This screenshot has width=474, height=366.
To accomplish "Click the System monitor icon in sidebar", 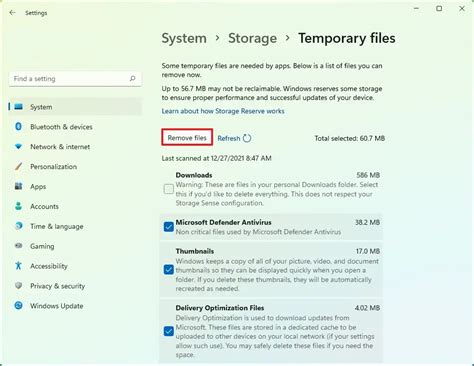I will click(19, 107).
